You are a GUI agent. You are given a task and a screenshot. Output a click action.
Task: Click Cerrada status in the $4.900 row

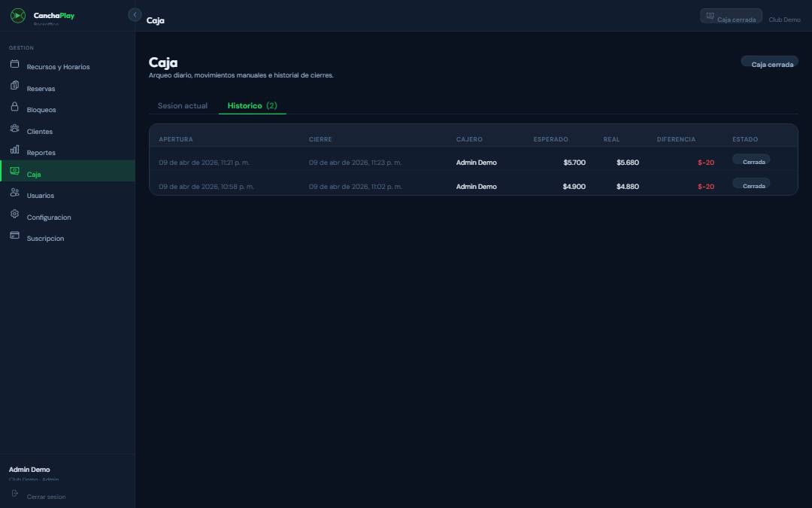pyautogui.click(x=751, y=184)
